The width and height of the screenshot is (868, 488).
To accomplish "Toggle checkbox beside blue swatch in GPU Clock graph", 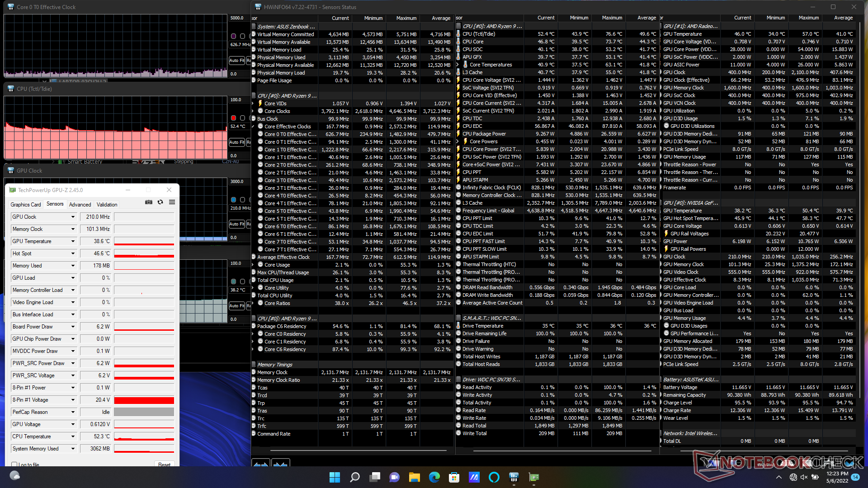I will point(243,200).
